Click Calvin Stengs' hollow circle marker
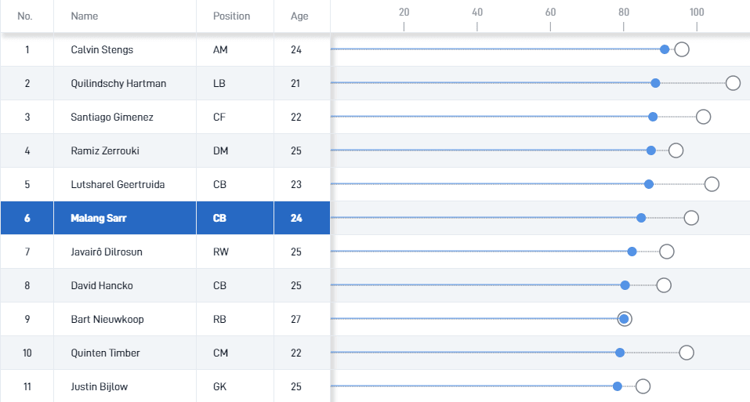The width and height of the screenshot is (750, 402). 682,49
